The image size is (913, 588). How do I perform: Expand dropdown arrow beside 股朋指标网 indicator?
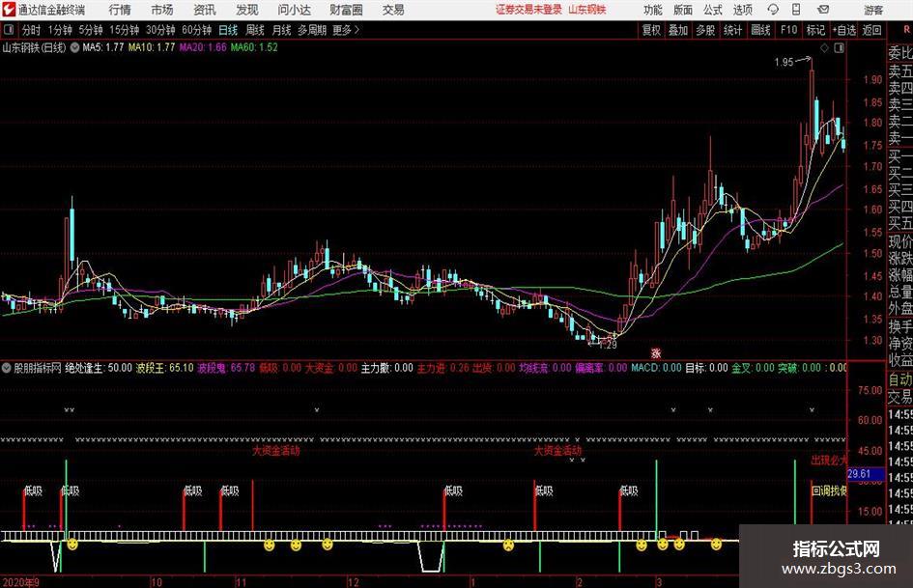(x=7, y=368)
